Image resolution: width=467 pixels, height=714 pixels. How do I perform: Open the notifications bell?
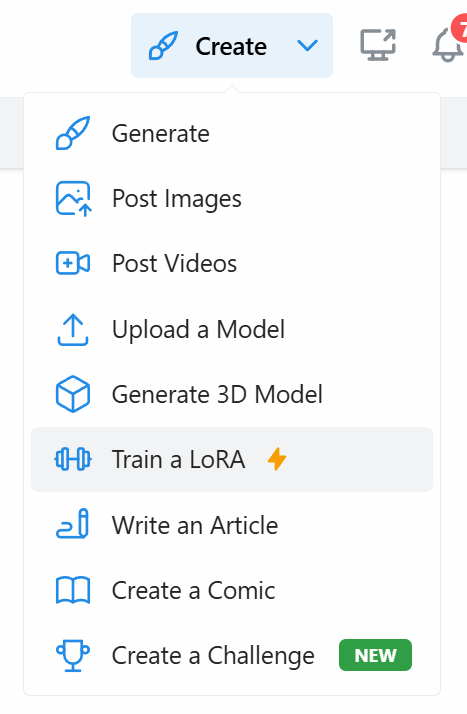pyautogui.click(x=448, y=46)
